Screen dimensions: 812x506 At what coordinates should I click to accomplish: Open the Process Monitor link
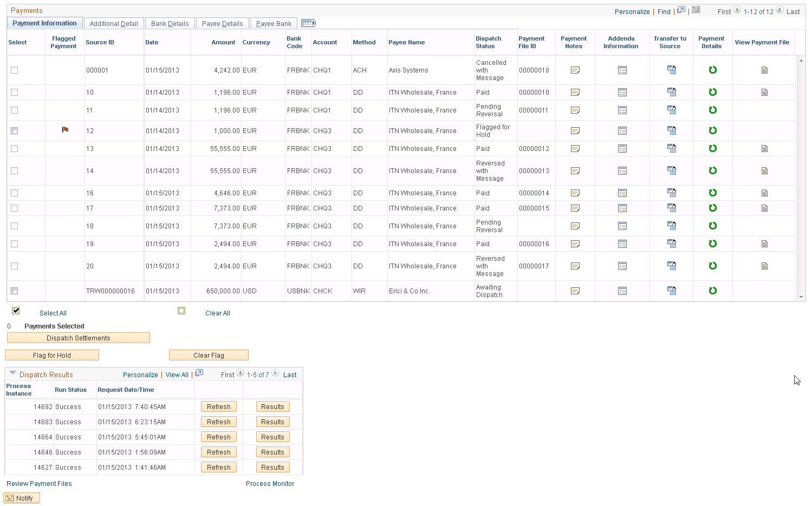(270, 483)
